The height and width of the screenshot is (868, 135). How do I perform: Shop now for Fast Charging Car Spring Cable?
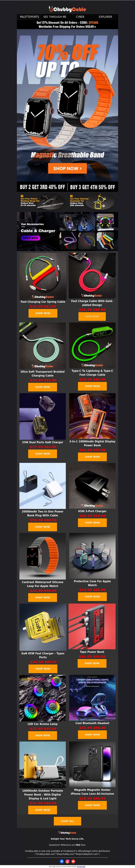click(43, 313)
